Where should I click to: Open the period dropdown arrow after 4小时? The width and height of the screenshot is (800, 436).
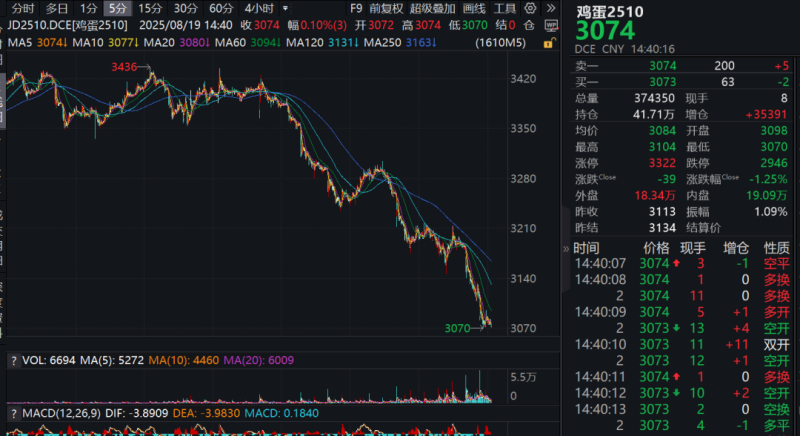click(285, 8)
